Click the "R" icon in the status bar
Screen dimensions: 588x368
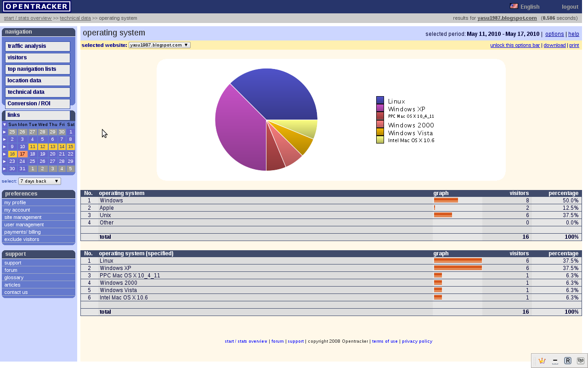click(568, 361)
